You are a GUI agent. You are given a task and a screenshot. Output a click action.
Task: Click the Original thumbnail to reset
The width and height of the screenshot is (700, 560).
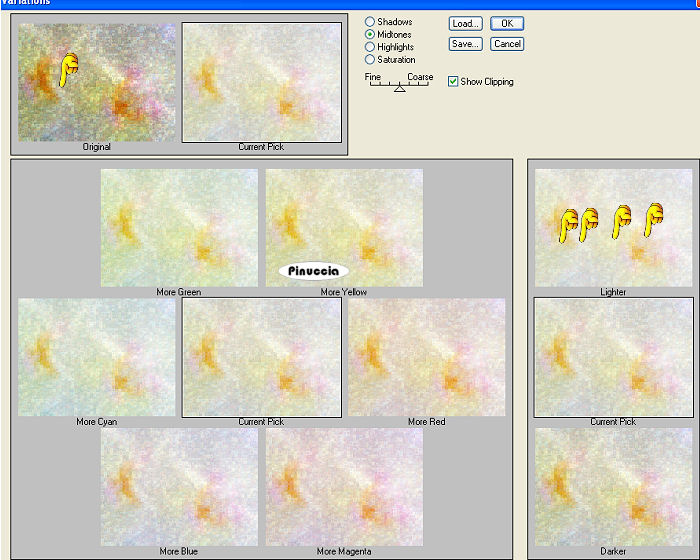[x=96, y=83]
